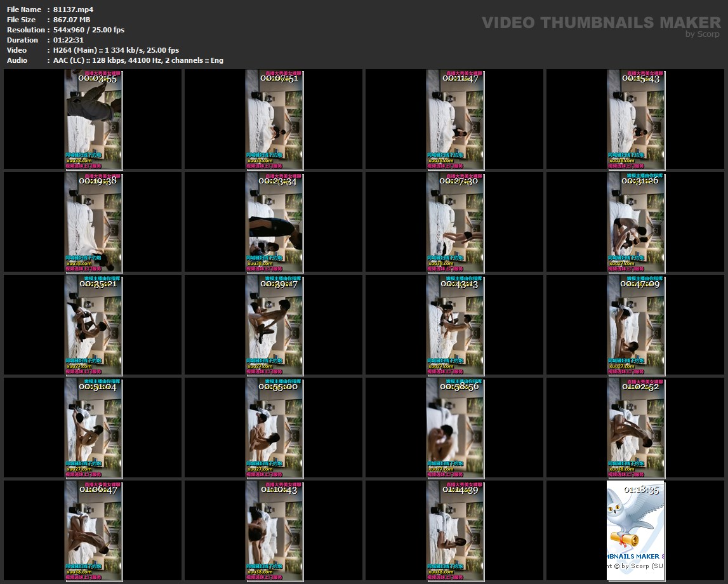Select the thumbnail marked 00:07:51
The height and width of the screenshot is (584, 728).
pyautogui.click(x=274, y=119)
